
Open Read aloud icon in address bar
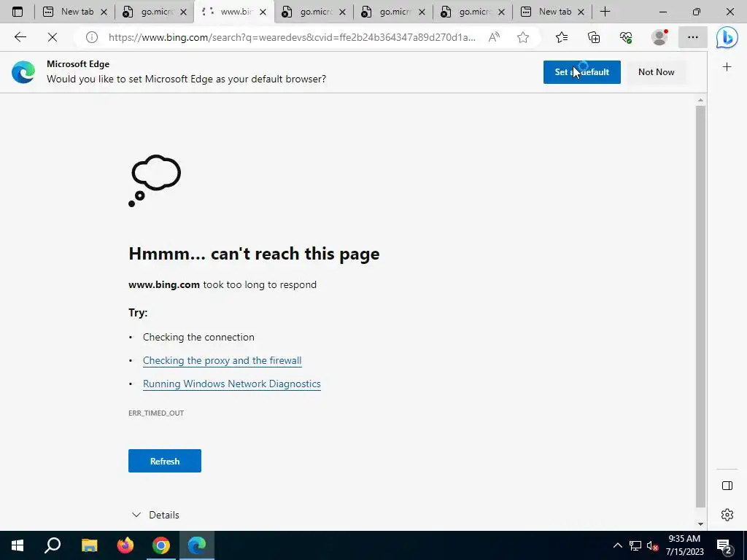point(494,37)
